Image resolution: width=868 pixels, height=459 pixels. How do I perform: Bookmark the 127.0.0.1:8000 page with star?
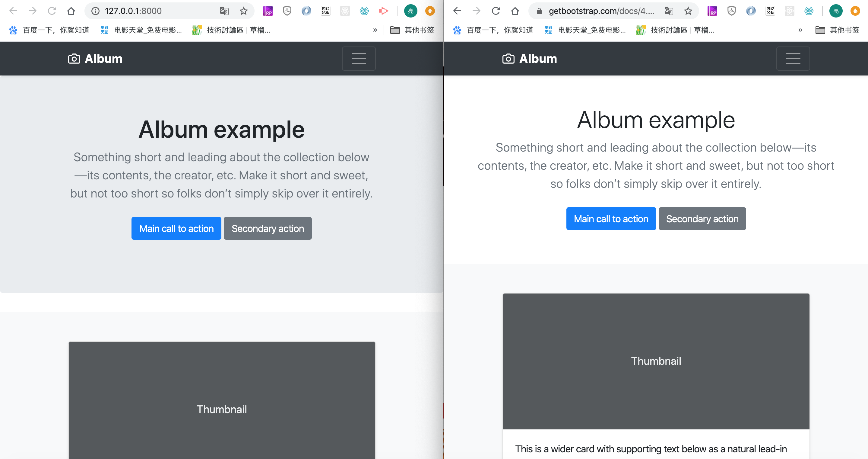pos(244,11)
